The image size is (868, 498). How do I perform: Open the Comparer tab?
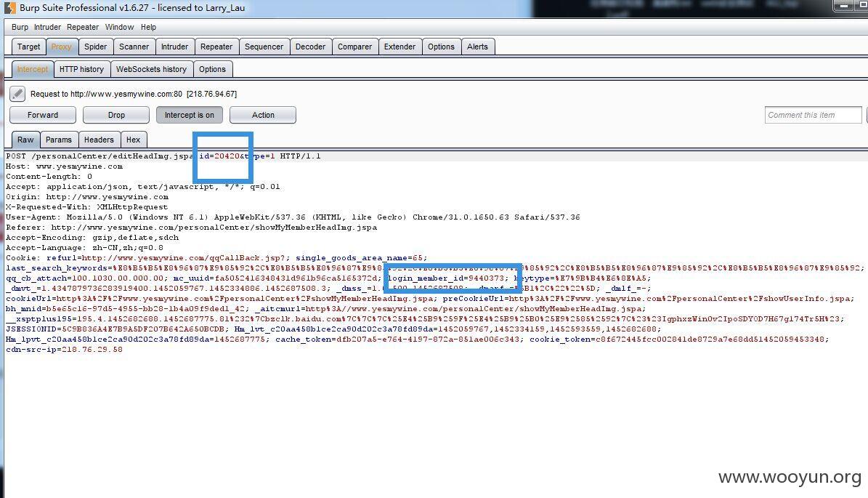[x=355, y=47]
